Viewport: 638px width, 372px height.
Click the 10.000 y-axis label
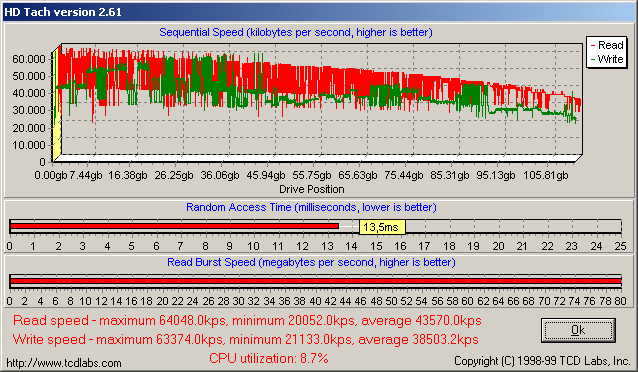pyautogui.click(x=29, y=145)
